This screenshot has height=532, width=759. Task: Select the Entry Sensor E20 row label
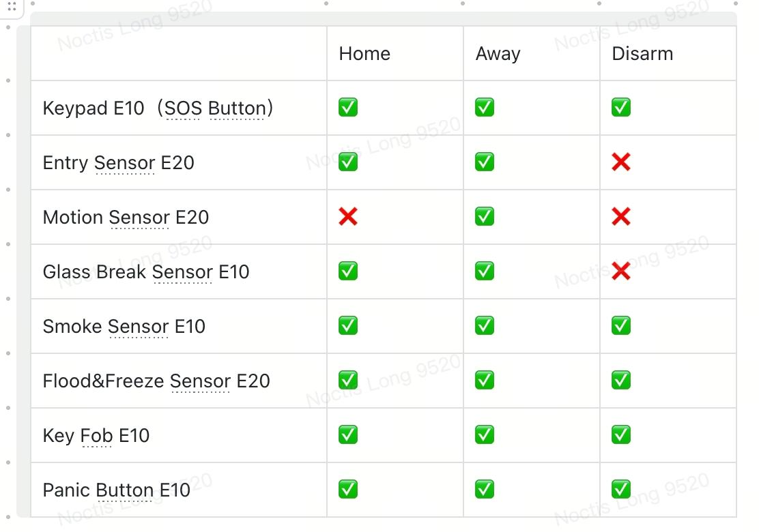tap(118, 163)
